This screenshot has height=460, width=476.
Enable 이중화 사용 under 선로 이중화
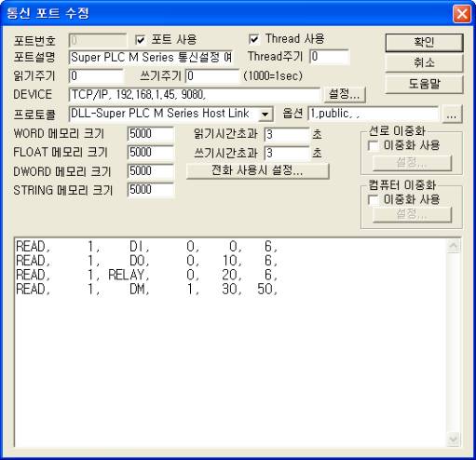(373, 145)
